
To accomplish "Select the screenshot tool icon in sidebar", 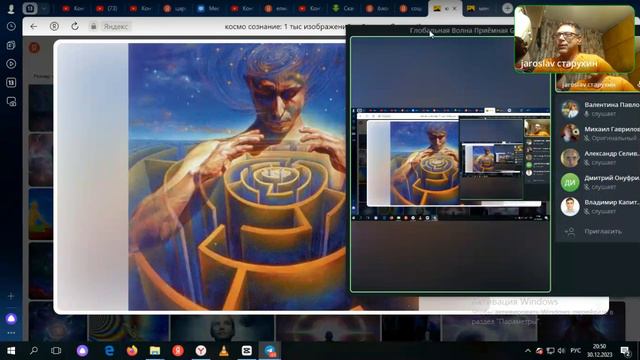I will click(x=11, y=101).
